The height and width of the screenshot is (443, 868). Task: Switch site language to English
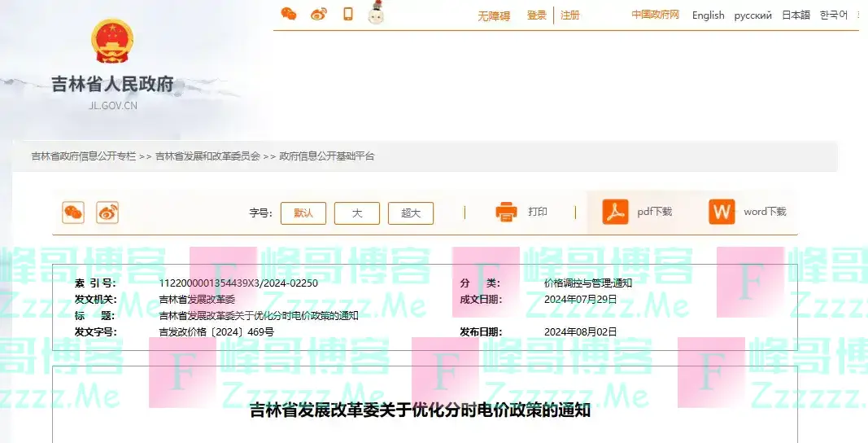pos(708,15)
